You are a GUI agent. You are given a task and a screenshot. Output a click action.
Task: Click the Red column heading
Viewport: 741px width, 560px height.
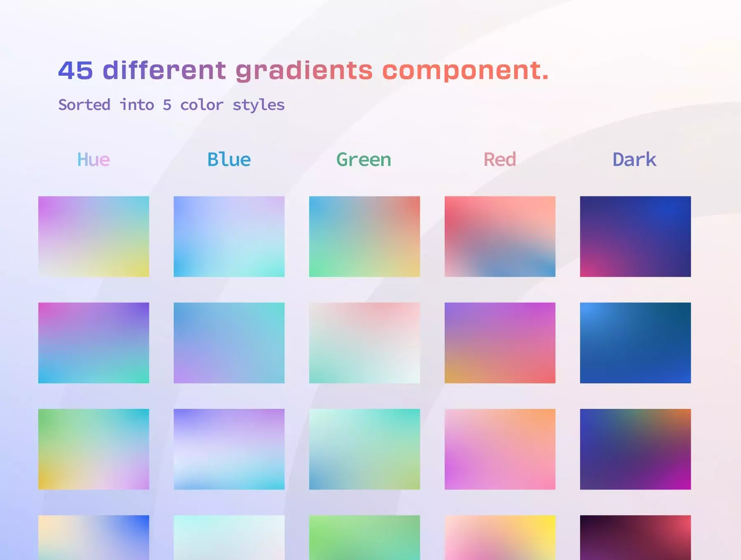click(x=500, y=159)
